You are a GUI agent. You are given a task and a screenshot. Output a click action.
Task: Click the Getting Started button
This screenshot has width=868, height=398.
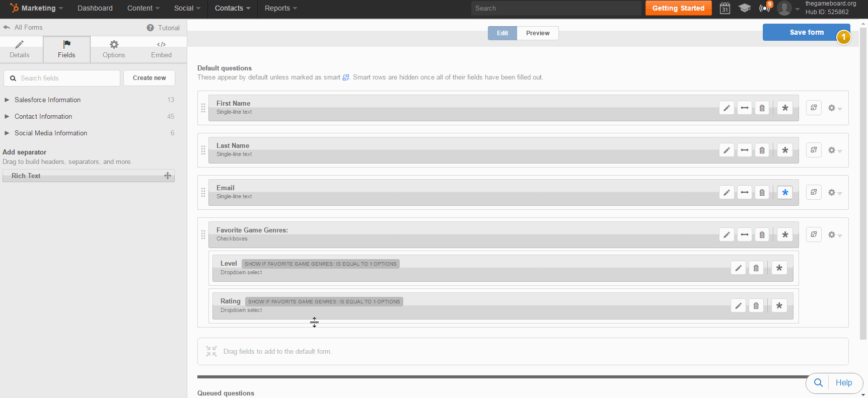pos(678,8)
